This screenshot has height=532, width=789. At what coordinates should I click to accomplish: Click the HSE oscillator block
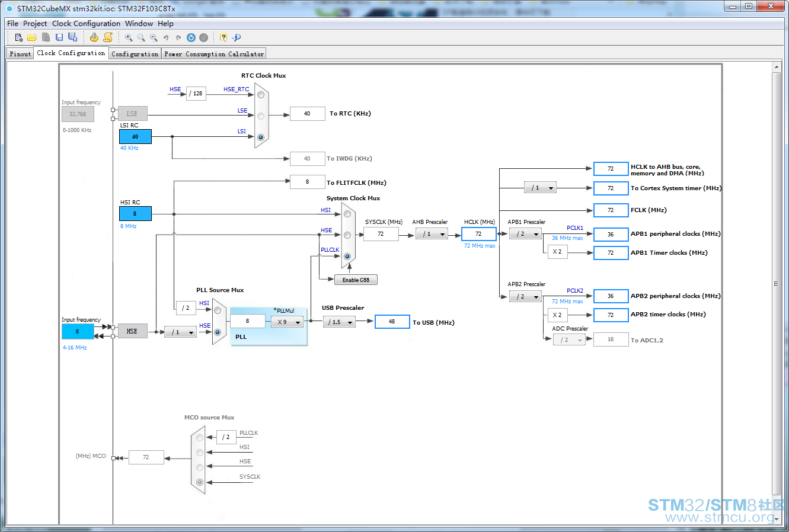coord(132,331)
